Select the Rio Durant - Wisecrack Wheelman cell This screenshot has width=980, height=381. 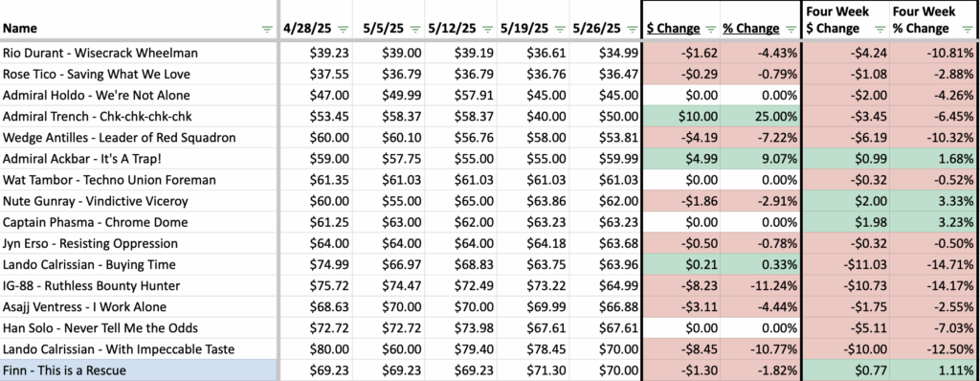pyautogui.click(x=139, y=54)
